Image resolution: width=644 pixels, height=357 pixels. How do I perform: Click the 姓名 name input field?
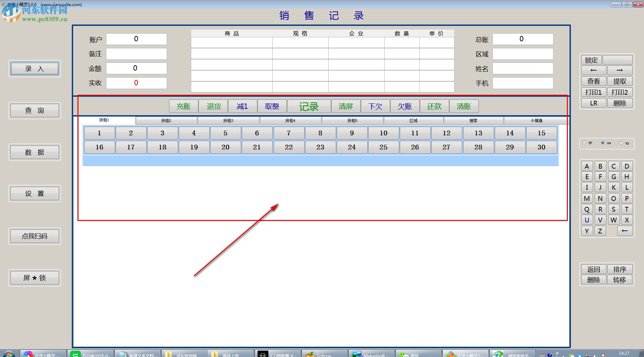tap(523, 69)
